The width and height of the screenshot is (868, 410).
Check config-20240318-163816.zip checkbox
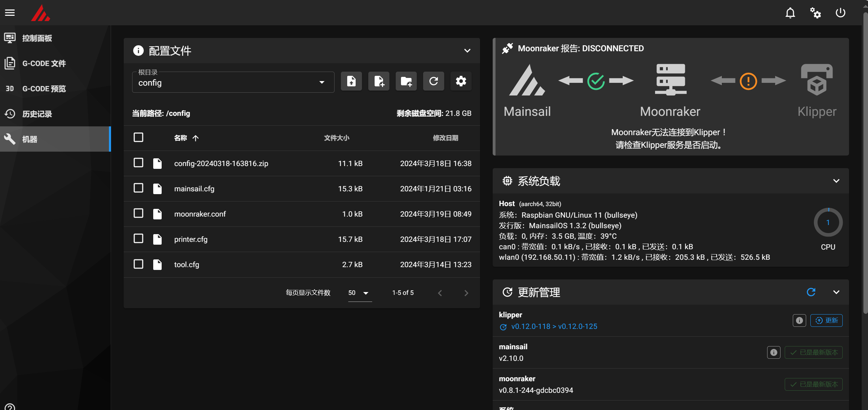[138, 163]
